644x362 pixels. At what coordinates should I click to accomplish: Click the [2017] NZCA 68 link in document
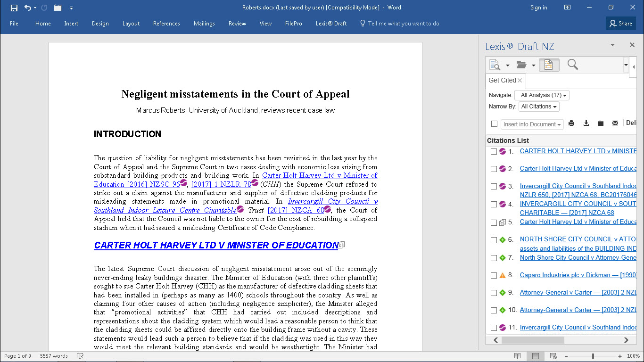coord(296,210)
